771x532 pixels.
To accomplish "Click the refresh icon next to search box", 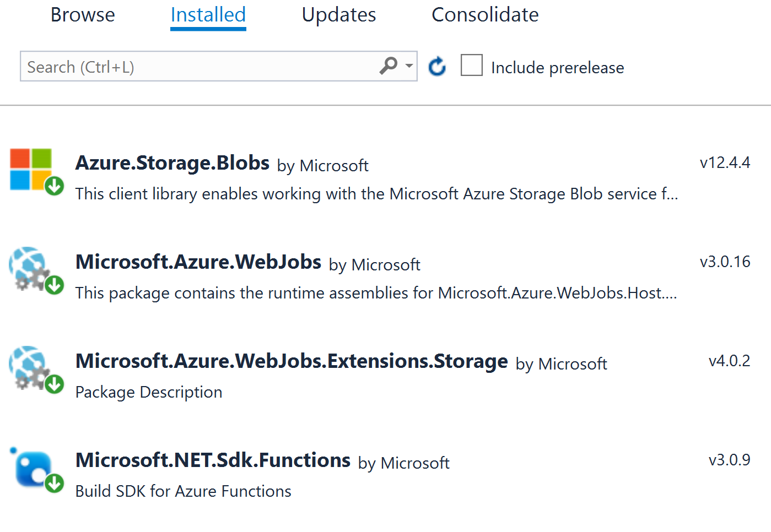I will (x=436, y=66).
